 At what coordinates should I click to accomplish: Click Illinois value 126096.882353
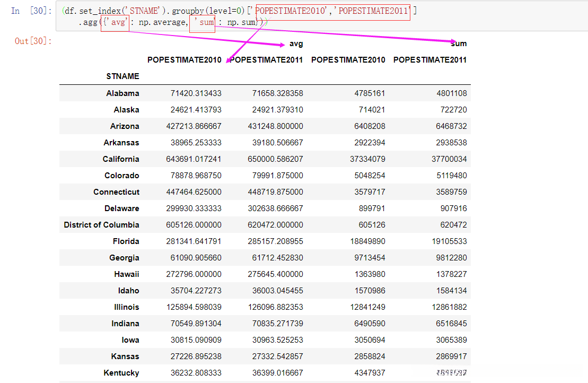click(x=275, y=307)
